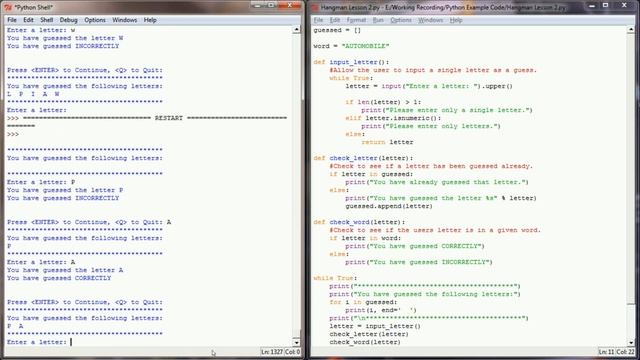
Task: Click the Hangman editor title bar icon
Action: (315, 7)
